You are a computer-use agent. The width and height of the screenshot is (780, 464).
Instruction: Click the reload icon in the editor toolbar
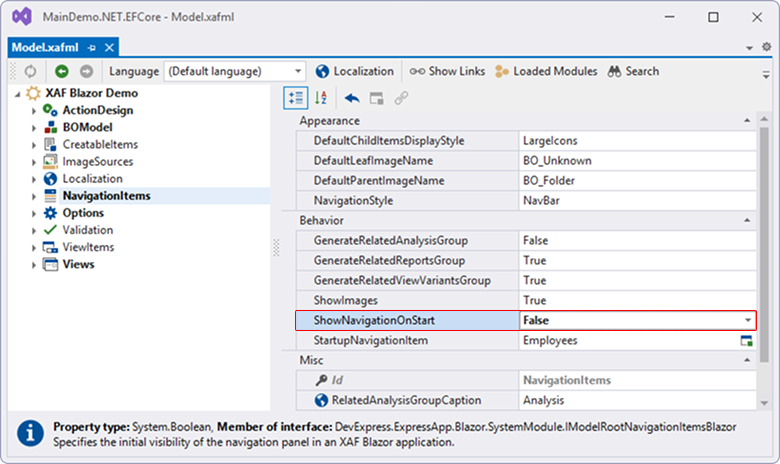pyautogui.click(x=29, y=71)
